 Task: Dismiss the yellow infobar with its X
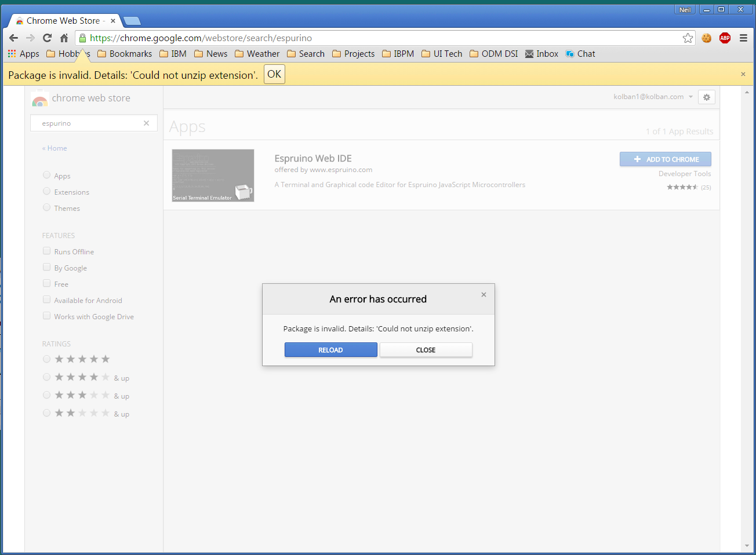pyautogui.click(x=743, y=74)
